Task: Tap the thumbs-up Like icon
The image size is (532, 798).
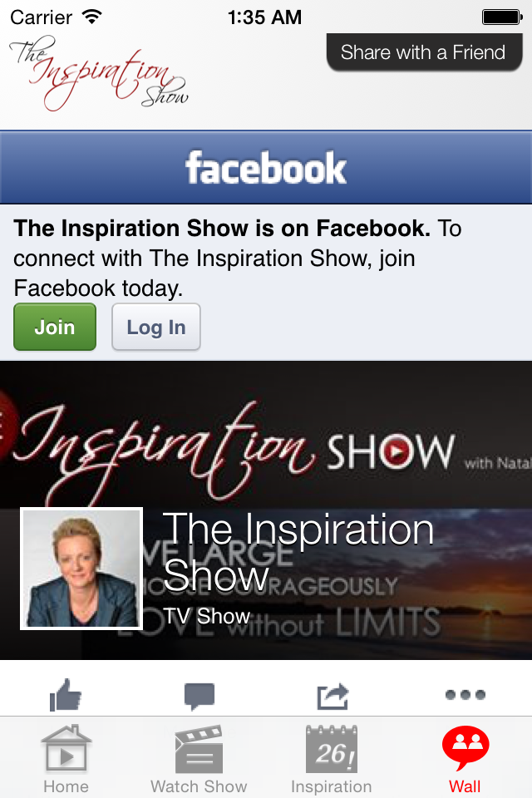Action: point(65,695)
